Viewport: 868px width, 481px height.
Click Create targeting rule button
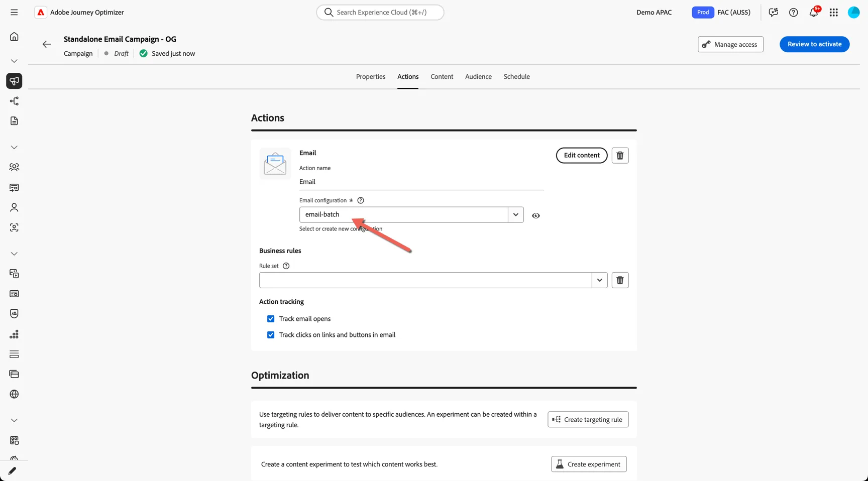(x=588, y=420)
